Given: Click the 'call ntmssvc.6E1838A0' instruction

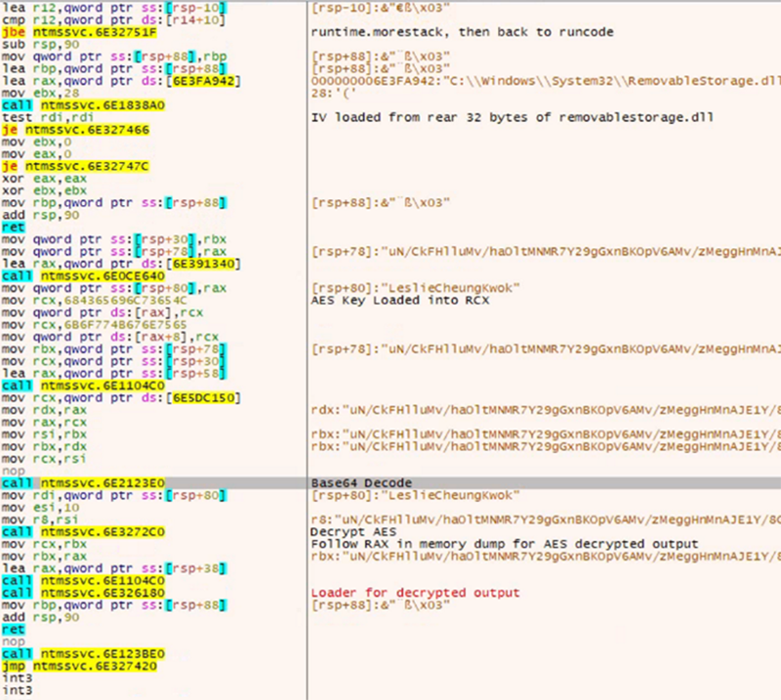Looking at the screenshot, I should pyautogui.click(x=83, y=105).
